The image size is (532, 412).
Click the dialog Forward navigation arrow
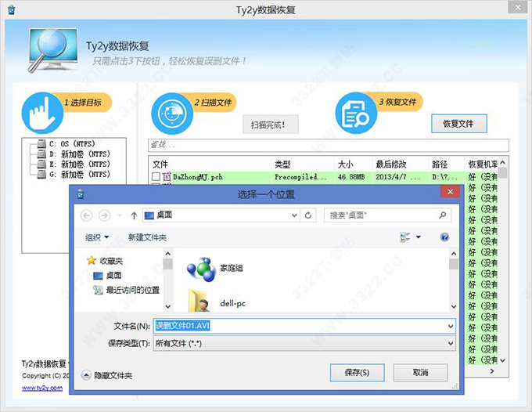105,215
